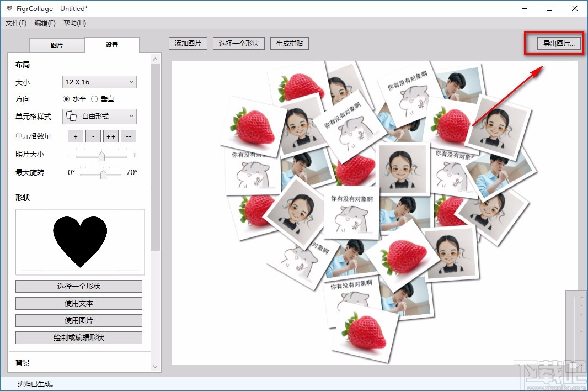Click the 使用文本 shape button

point(79,303)
